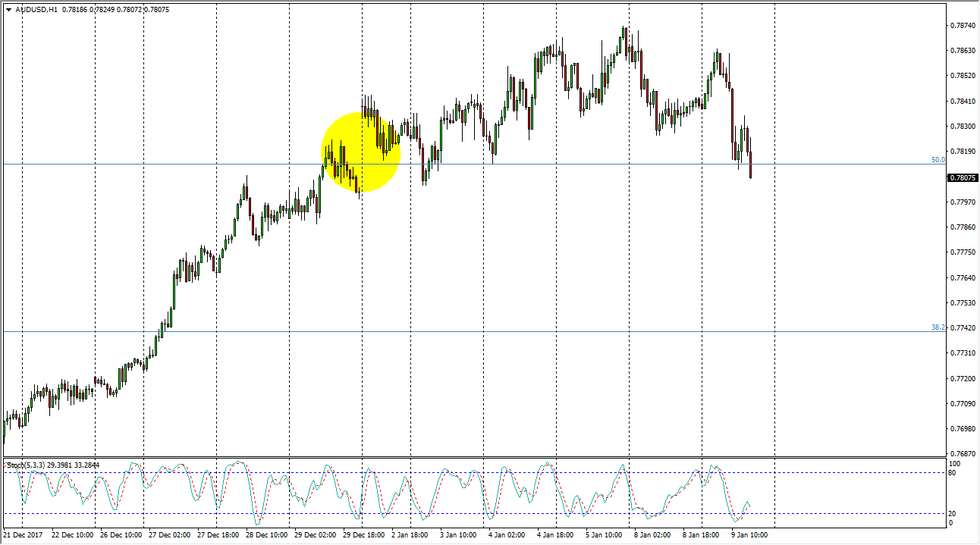
Task: Click the 21 Dec 2017 date label
Action: [21, 535]
